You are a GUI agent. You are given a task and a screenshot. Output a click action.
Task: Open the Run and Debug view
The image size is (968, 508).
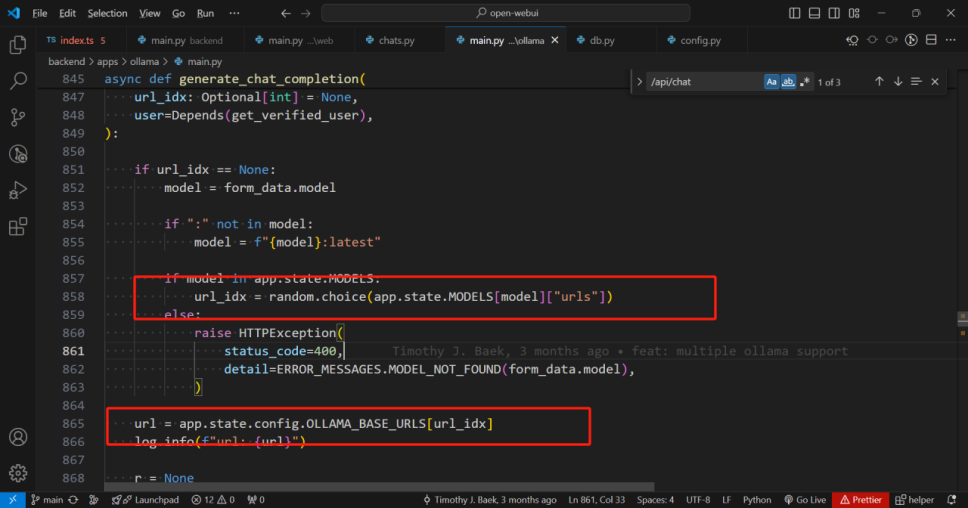[18, 190]
